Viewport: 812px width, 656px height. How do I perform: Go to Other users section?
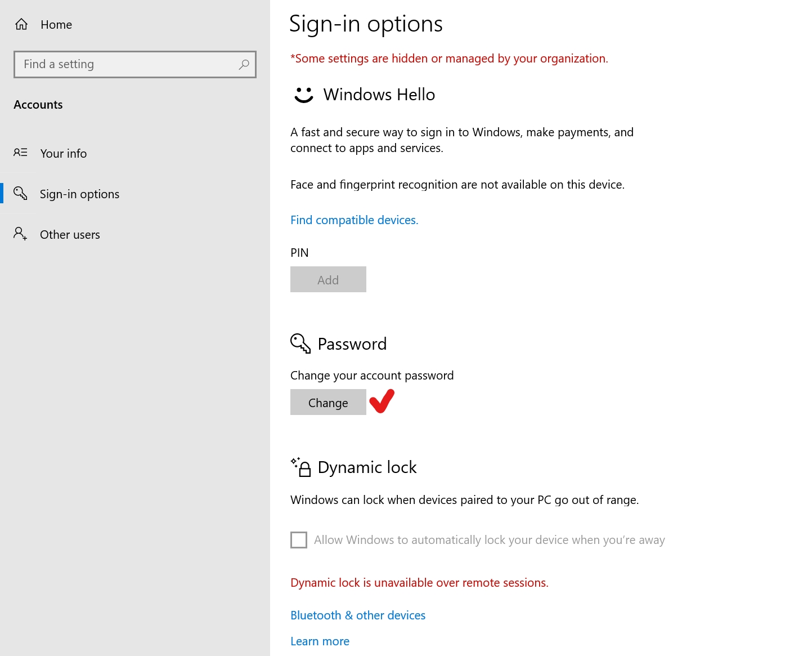(x=70, y=235)
